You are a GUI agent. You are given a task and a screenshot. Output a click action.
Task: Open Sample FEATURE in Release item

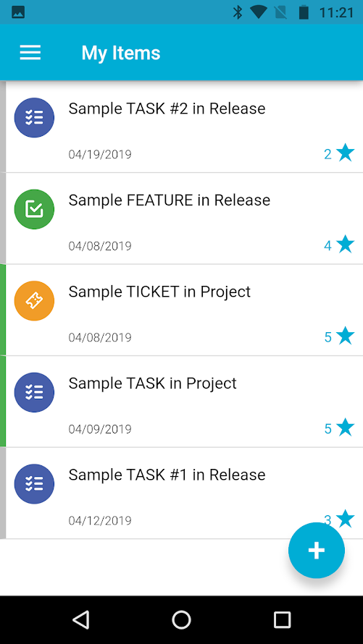[x=181, y=219]
